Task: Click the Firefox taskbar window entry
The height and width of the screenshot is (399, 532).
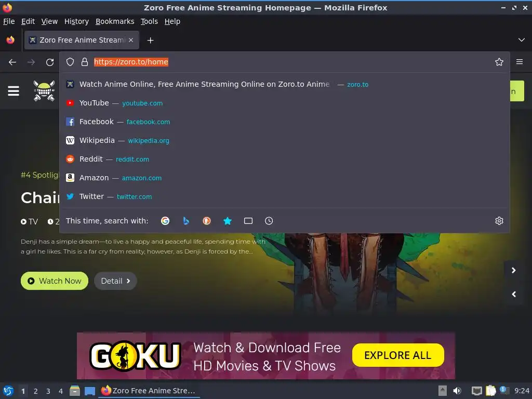Action: 149,391
